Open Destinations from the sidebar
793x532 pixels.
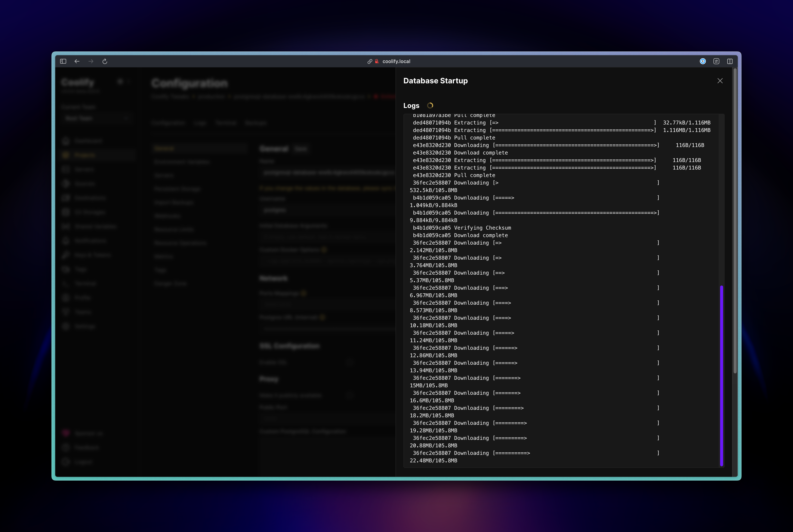tap(90, 198)
